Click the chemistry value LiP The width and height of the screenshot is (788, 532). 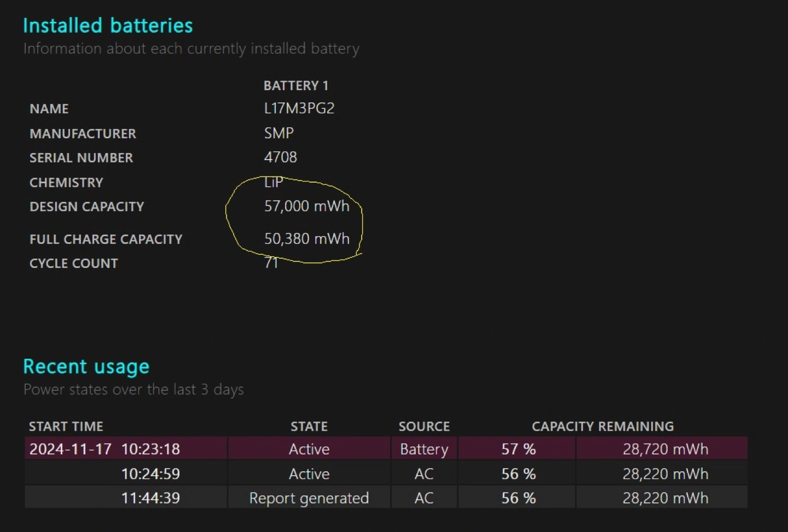[273, 182]
